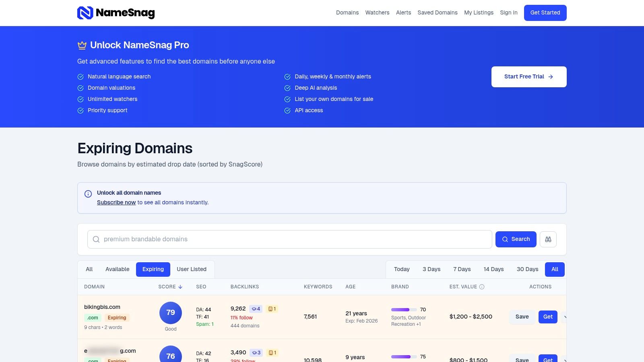
Task: Click the NameSnag logo
Action: point(116,12)
